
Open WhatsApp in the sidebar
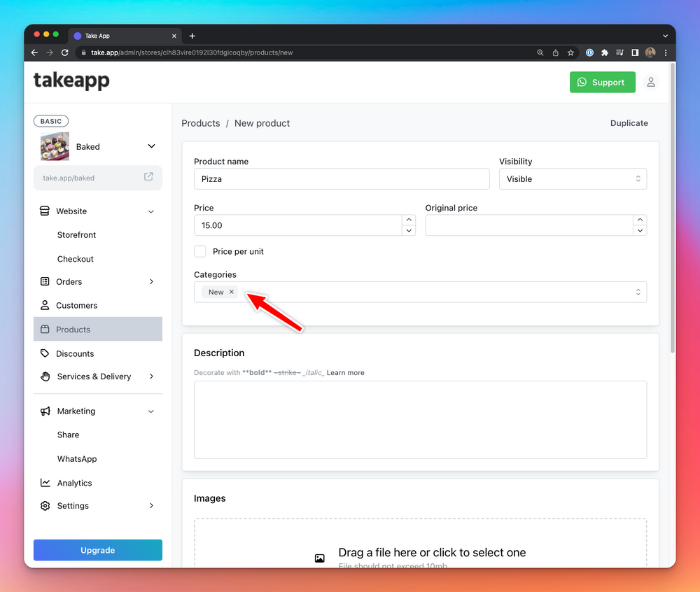(x=77, y=459)
